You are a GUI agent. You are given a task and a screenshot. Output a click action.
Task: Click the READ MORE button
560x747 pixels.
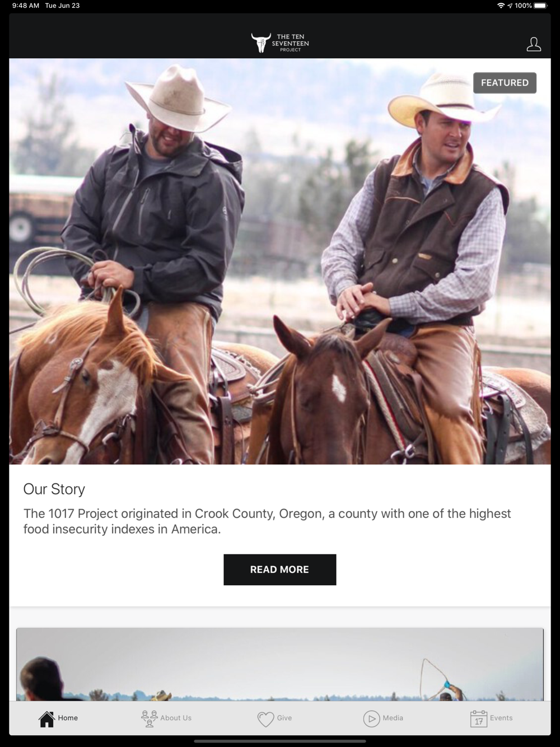pos(280,569)
